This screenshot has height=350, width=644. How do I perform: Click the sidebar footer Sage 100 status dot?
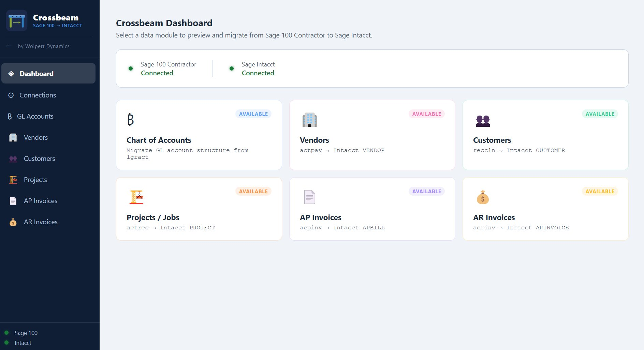(x=6, y=333)
